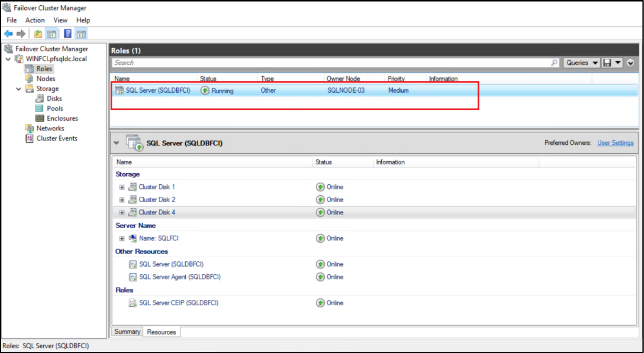Screen dimensions: 644x353
Task: Expand Cluster Disk 2 details
Action: [x=122, y=200]
